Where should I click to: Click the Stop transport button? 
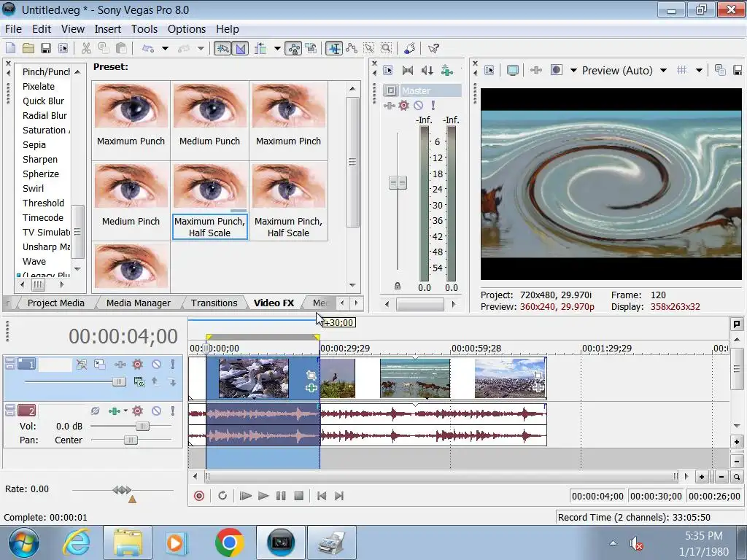coord(298,496)
